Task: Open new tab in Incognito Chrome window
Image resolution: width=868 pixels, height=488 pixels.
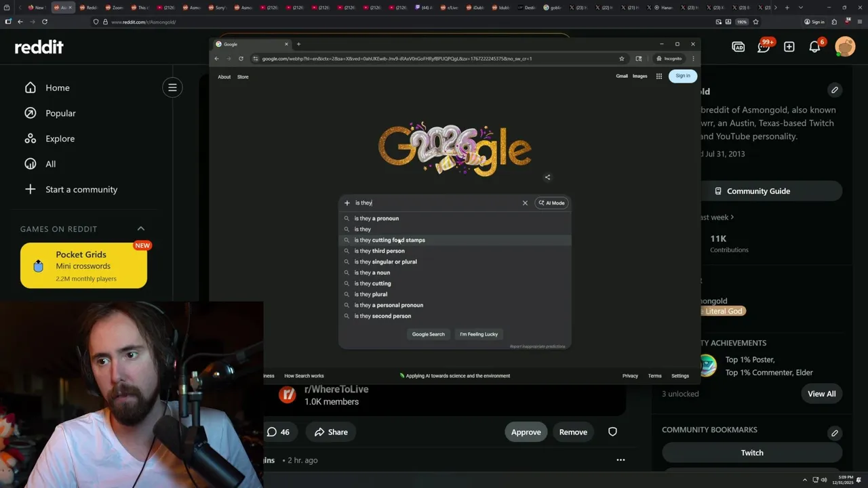Action: click(x=298, y=44)
